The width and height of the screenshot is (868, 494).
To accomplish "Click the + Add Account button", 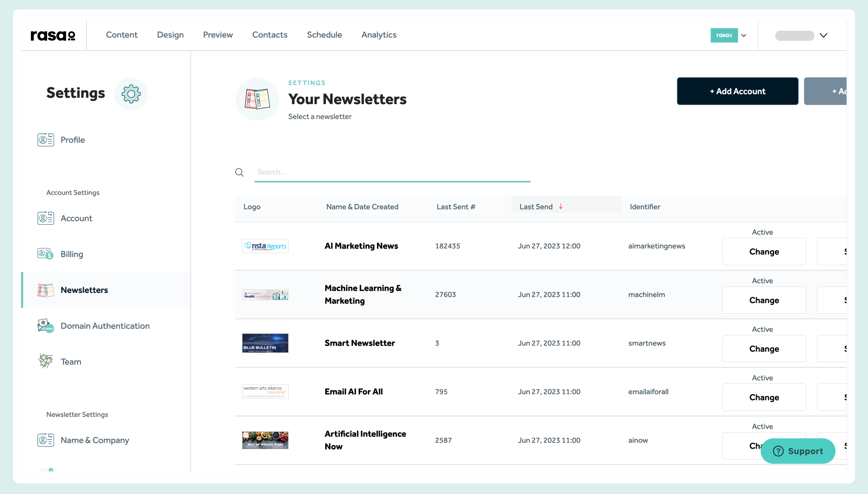I will pyautogui.click(x=737, y=91).
